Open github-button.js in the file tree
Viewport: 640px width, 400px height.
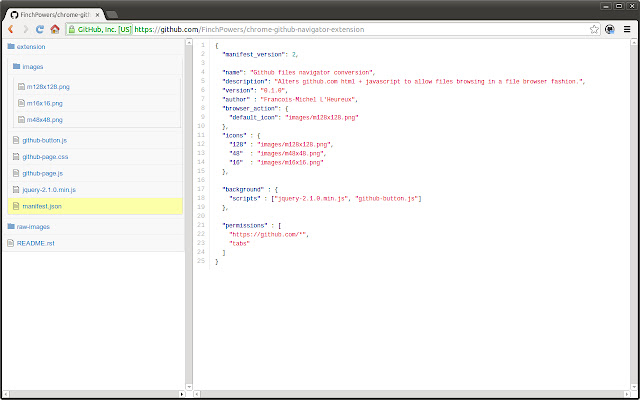click(44, 139)
